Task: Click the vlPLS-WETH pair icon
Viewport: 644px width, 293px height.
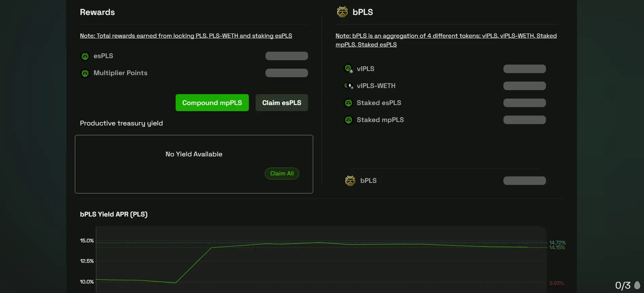Action: [x=348, y=86]
